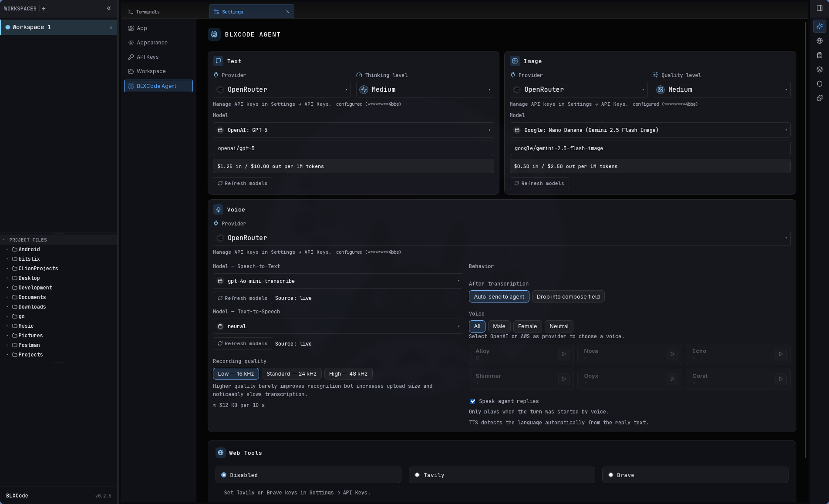829x504 pixels.
Task: Open the gpt-4o-mini-transcribe speech-to-text dropdown
Action: click(338, 281)
